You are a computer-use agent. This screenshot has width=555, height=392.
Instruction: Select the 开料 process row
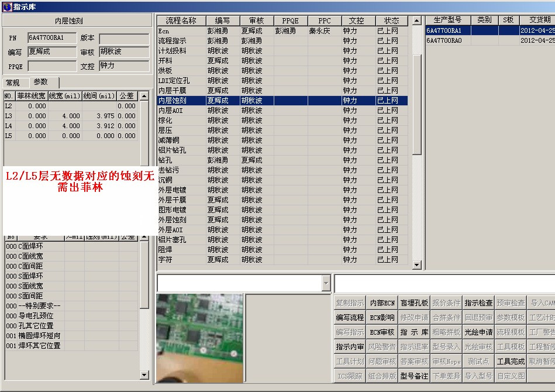[282, 61]
